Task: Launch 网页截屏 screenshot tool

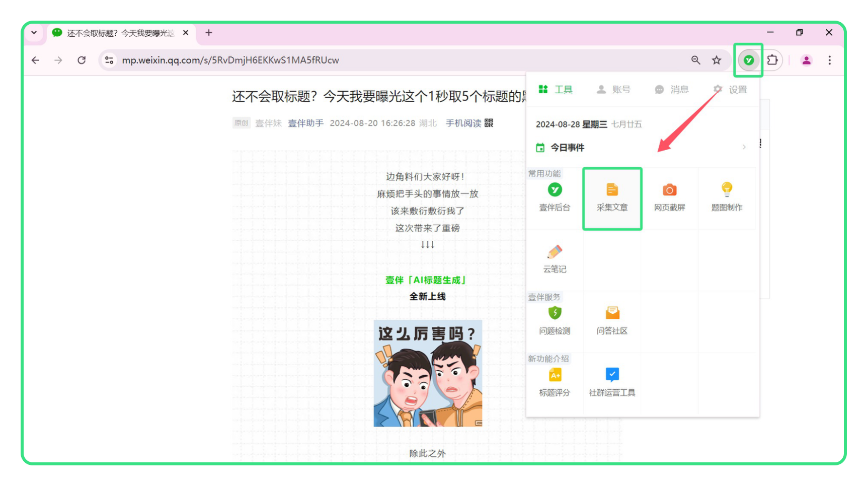Action: click(669, 197)
